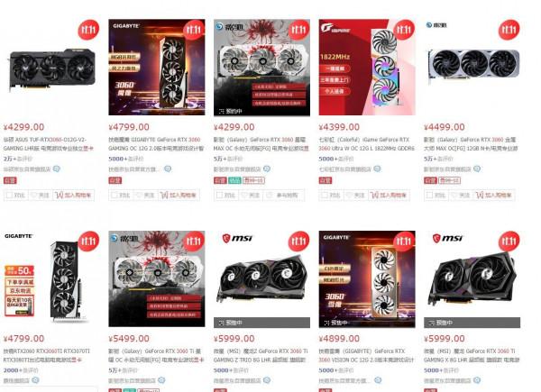Image resolution: width=541 pixels, height=392 pixels.
Task: Click heart follow icon for Gigabyte ¥4799 card
Action: [x=139, y=196]
